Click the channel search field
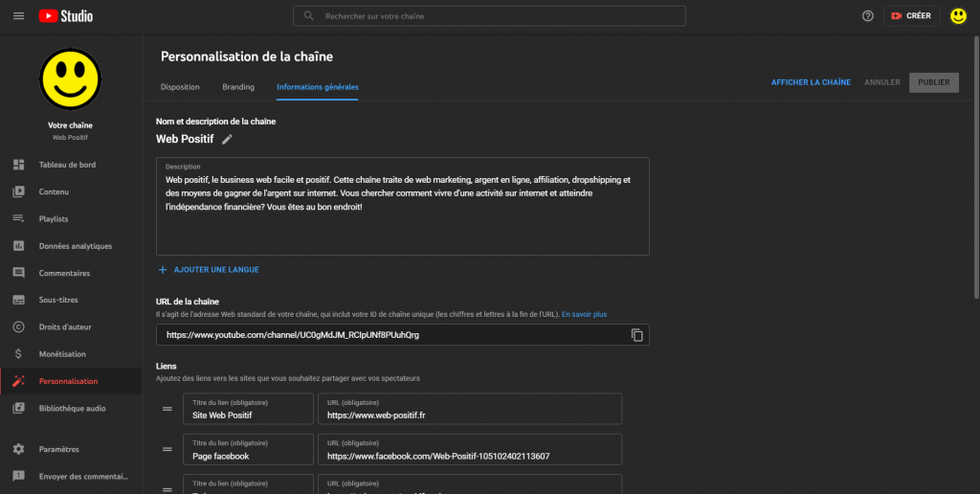The width and height of the screenshot is (980, 494). [489, 16]
